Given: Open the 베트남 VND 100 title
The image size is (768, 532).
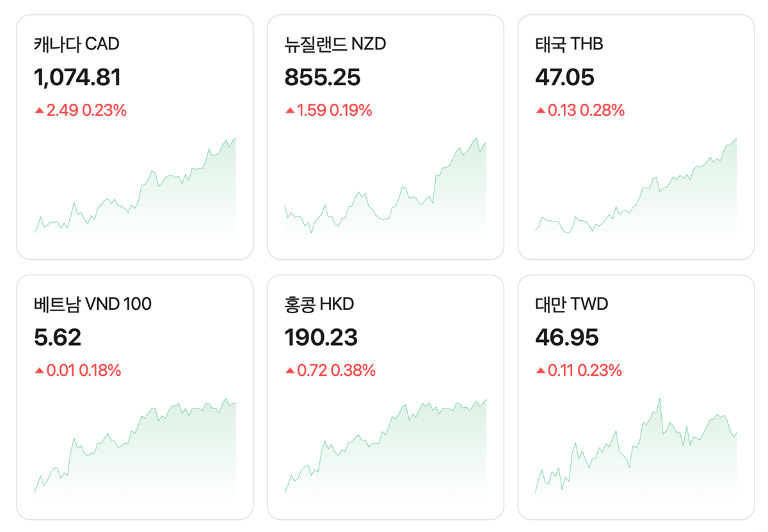Looking at the screenshot, I should click(x=92, y=304).
